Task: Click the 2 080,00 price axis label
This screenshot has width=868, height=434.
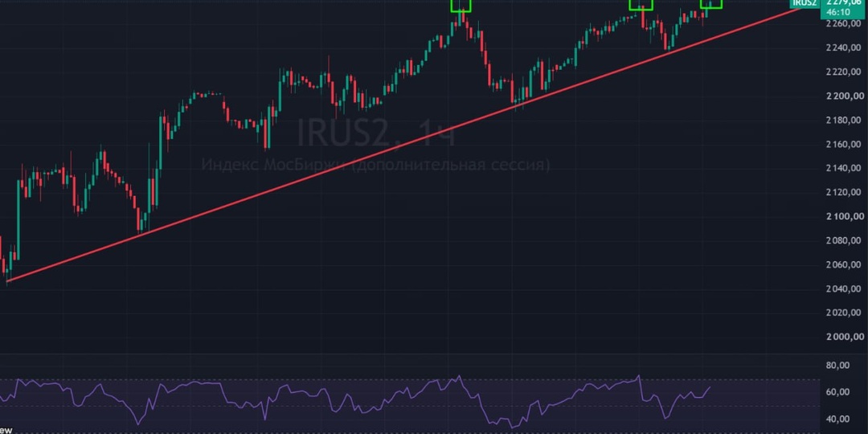Action: click(x=842, y=241)
